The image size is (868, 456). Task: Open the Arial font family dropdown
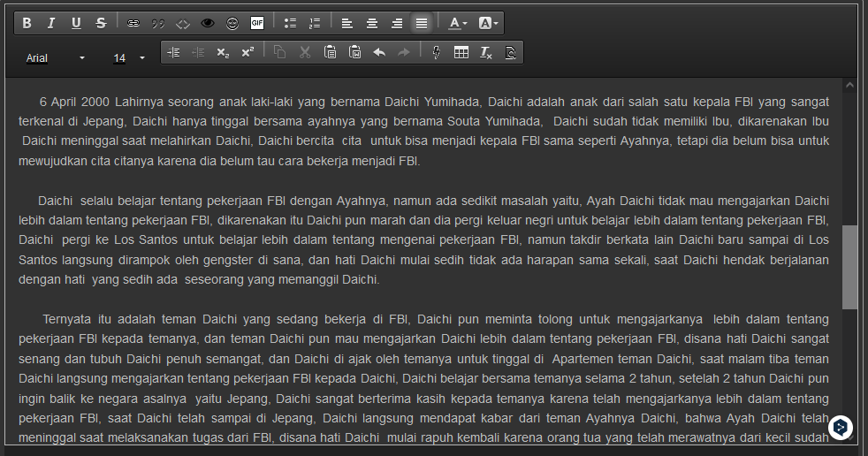click(x=56, y=58)
